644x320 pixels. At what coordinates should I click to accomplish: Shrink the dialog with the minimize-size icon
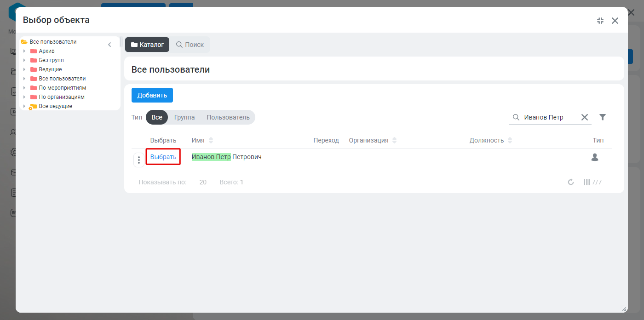pyautogui.click(x=600, y=21)
